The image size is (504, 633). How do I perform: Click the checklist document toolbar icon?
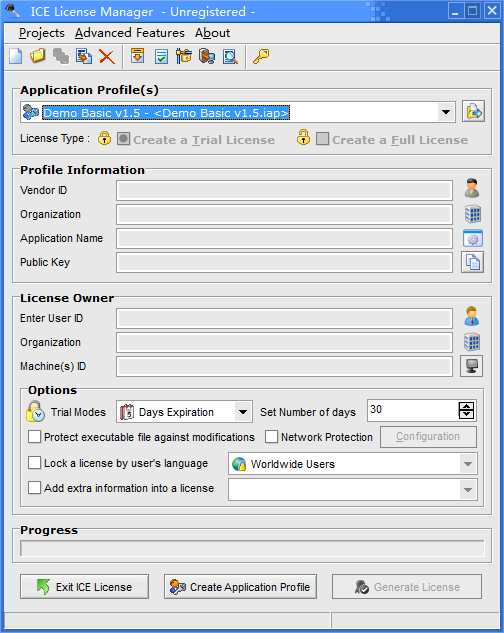162,56
